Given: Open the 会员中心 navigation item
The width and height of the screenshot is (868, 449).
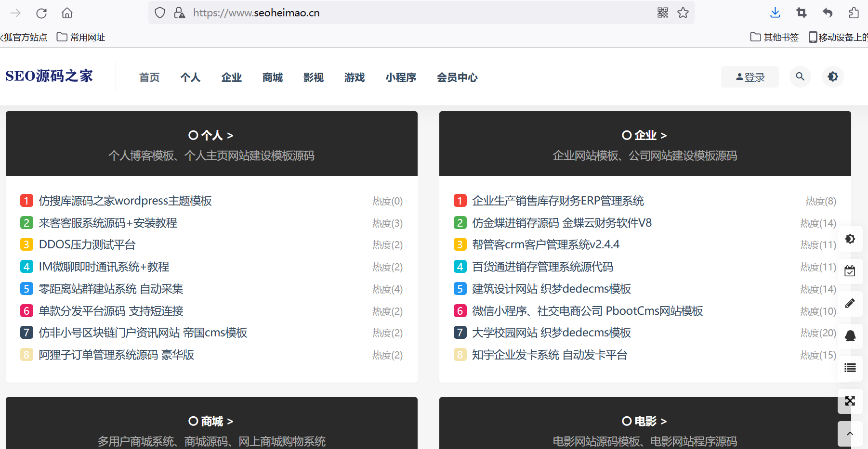Looking at the screenshot, I should tap(457, 77).
